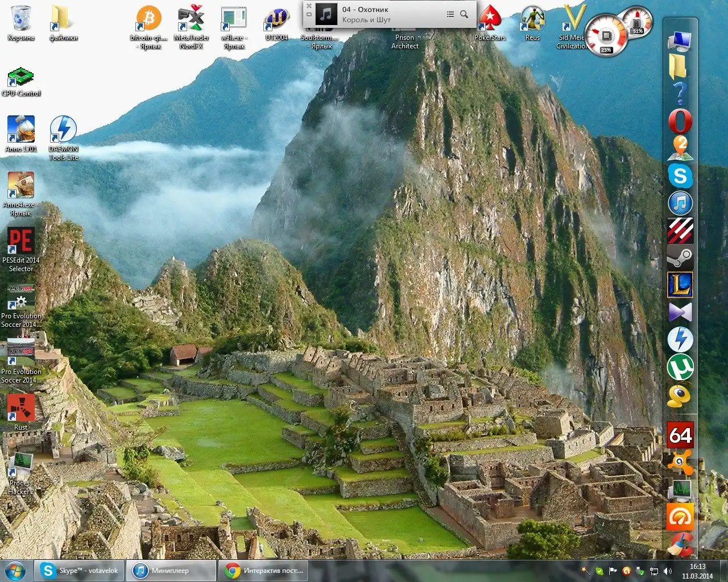Screen dimensions: 728x582
Task: Launch CCleaner from the bottom of dock
Action: pos(680,544)
